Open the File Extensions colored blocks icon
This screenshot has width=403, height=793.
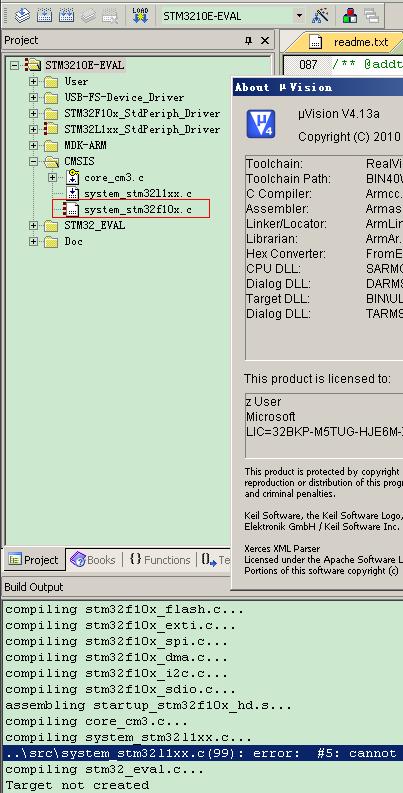(x=349, y=16)
